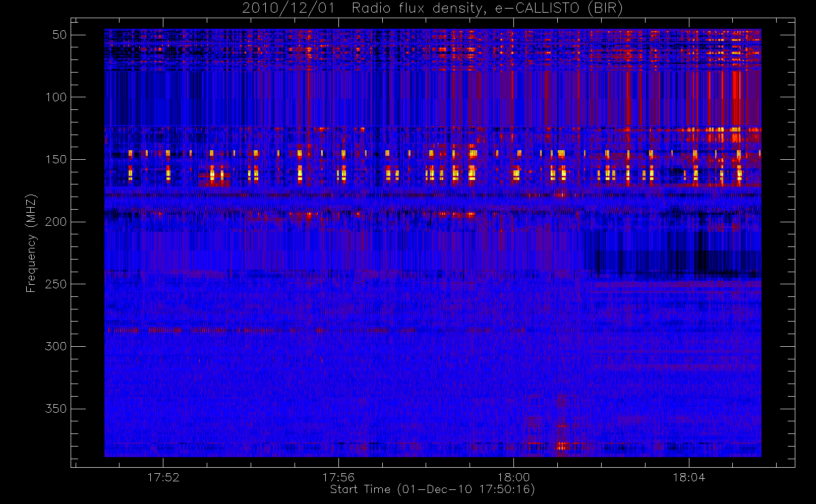Click the '350' frequency tick label
This screenshot has height=504, width=816.
(56, 409)
